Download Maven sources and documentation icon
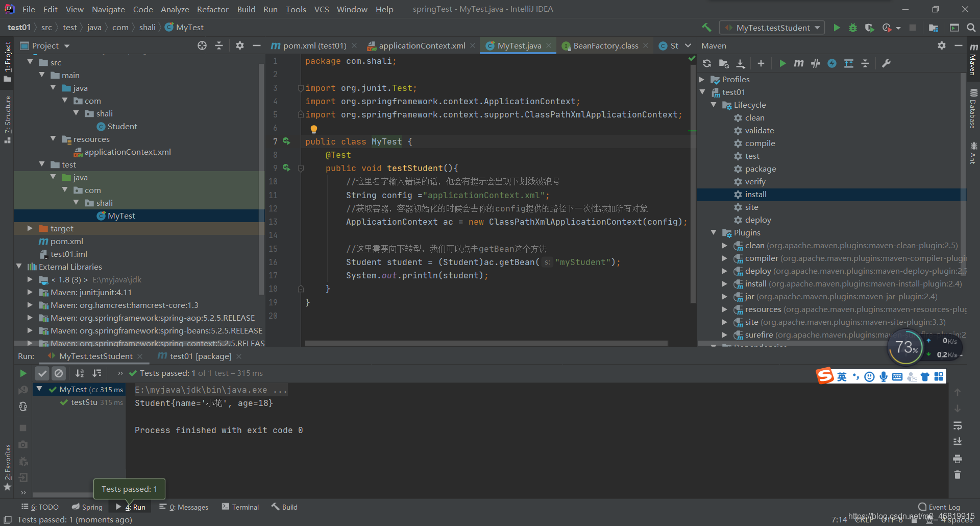Image resolution: width=980 pixels, height=526 pixels. coord(741,63)
